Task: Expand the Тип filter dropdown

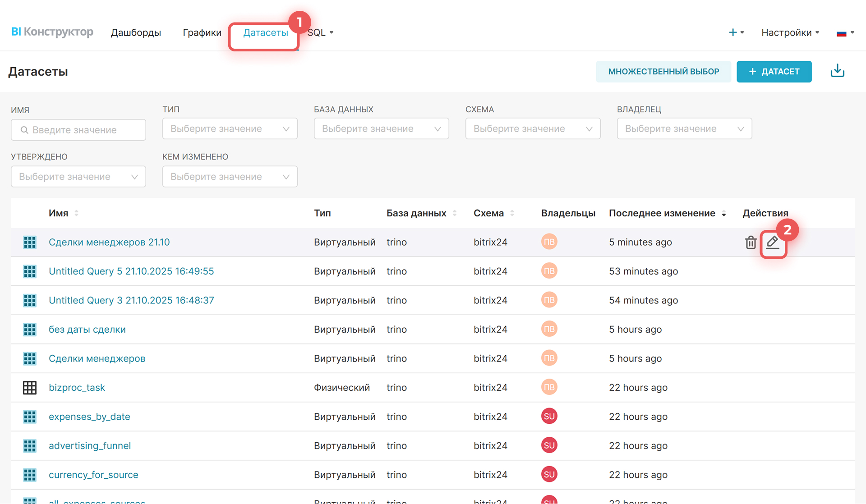Action: [230, 129]
